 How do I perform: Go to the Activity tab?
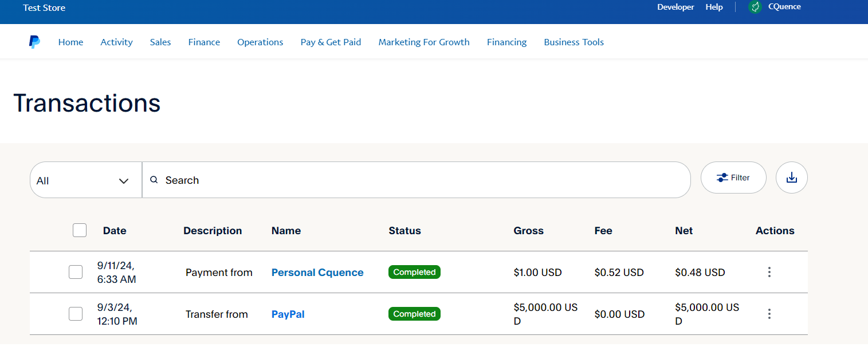coord(116,42)
